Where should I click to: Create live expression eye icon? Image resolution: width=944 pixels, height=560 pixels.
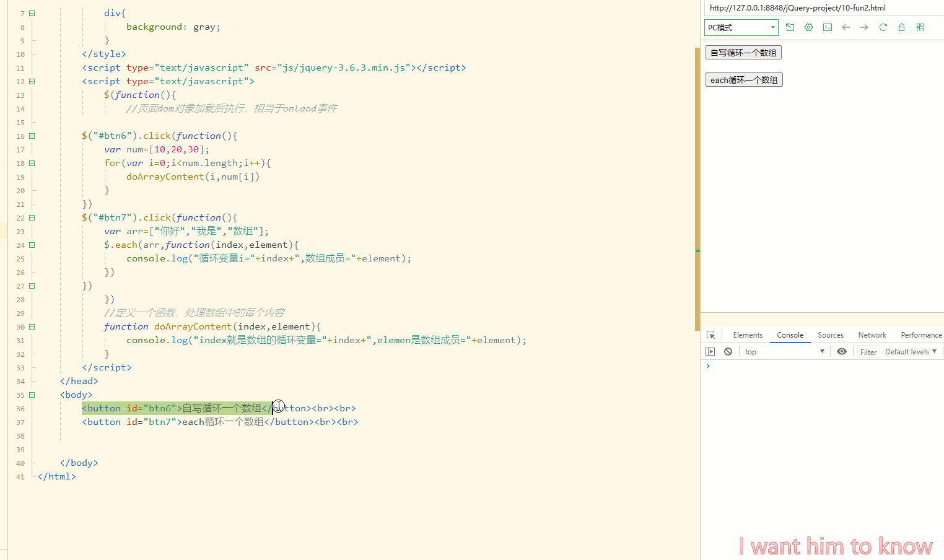841,352
